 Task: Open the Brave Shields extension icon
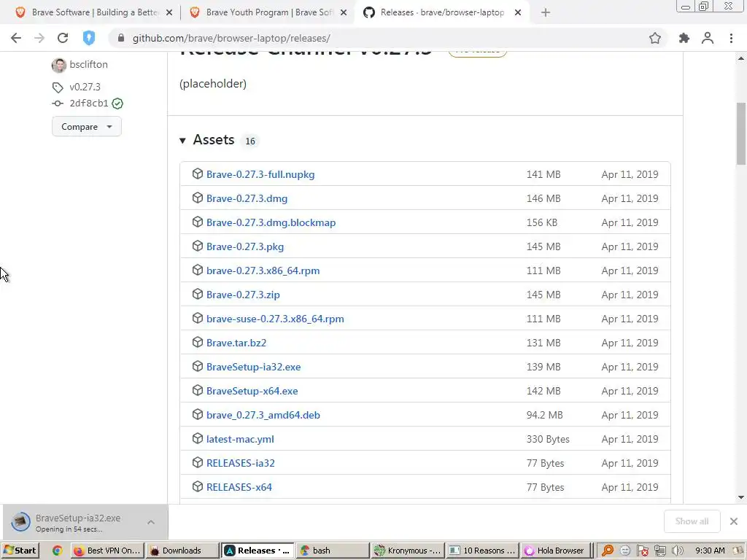coord(88,38)
